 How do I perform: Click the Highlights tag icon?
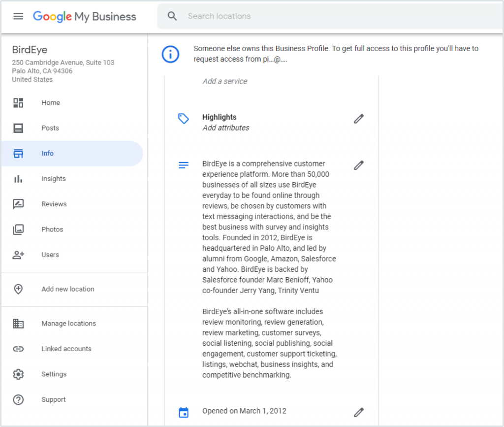(184, 118)
